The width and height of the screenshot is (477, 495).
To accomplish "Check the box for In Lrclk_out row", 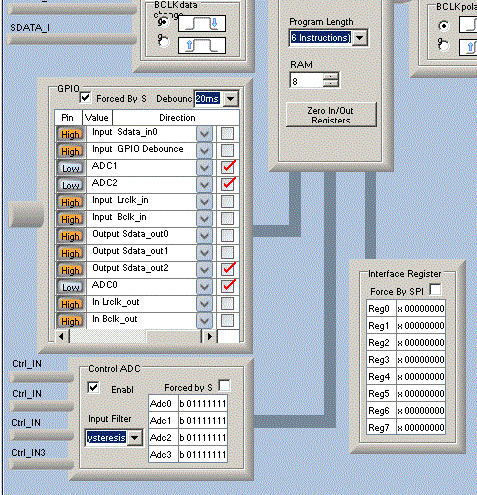I will point(227,304).
